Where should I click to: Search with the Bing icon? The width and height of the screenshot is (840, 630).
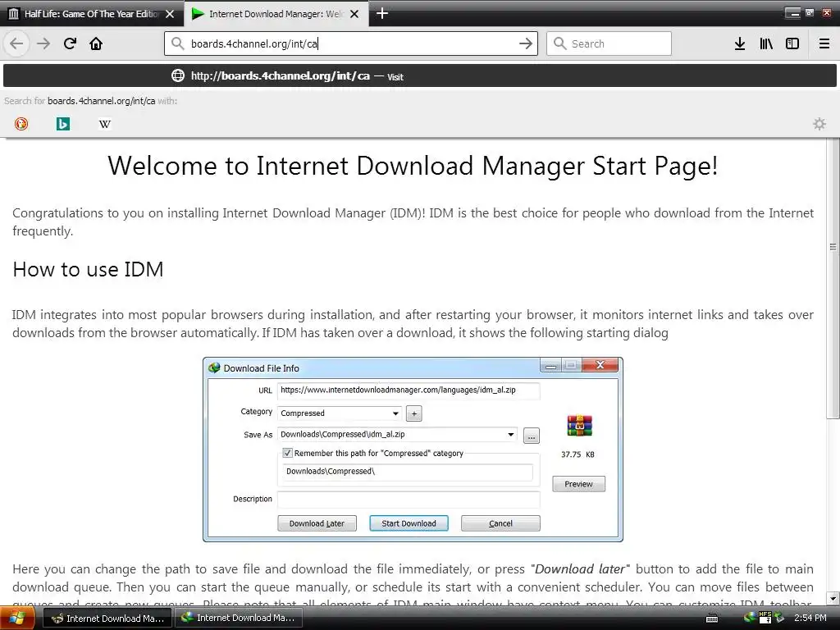point(63,124)
